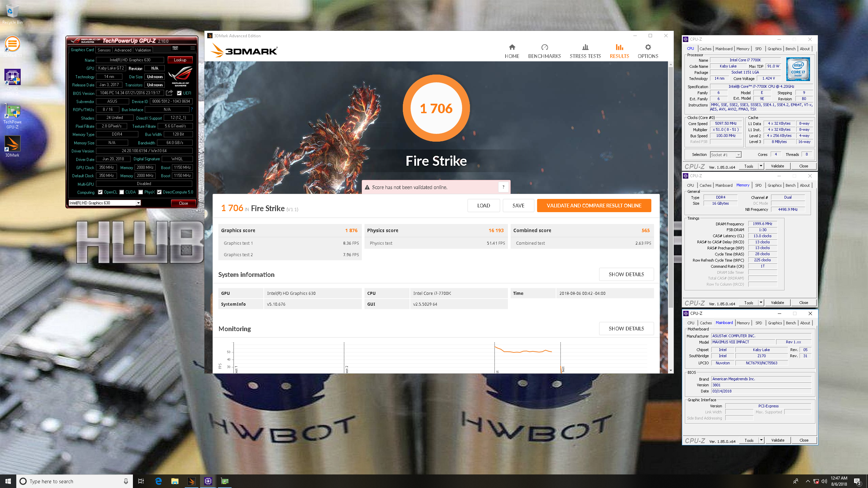Image resolution: width=868 pixels, height=488 pixels.
Task: Click VALIDATE AND COMPARE RESULT ONLINE
Action: [x=594, y=205]
